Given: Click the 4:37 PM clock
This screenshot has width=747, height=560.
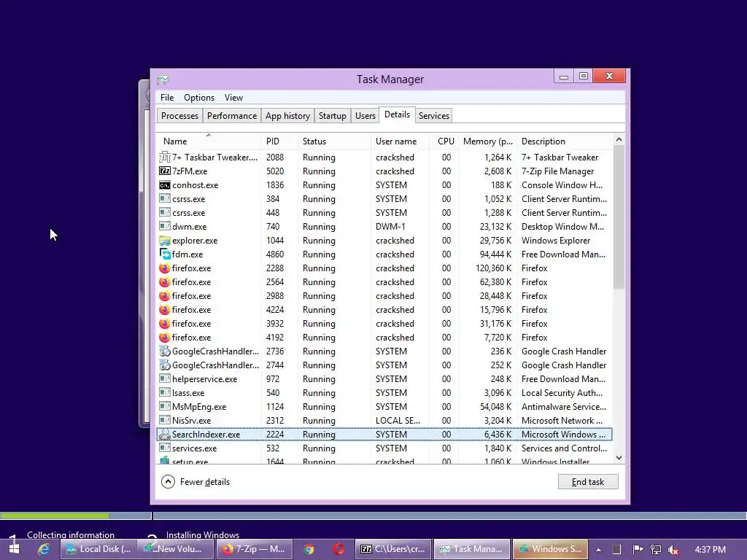Looking at the screenshot, I should (x=710, y=550).
